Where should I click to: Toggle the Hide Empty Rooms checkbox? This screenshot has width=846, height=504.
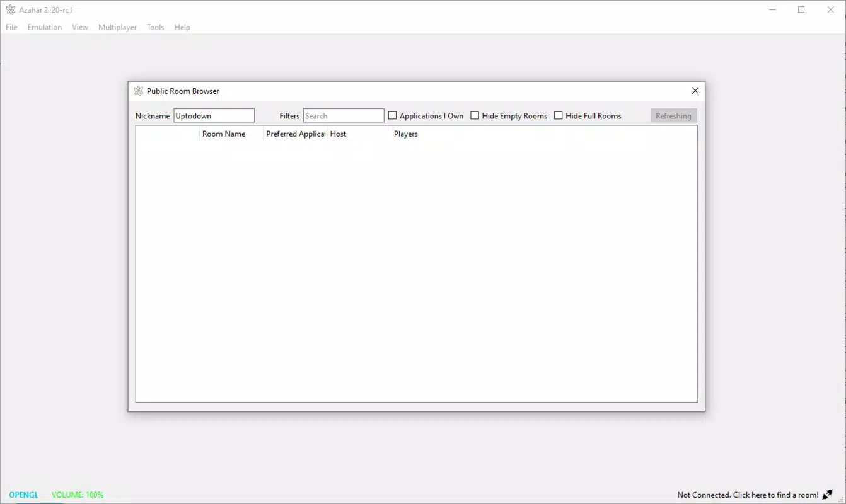[475, 115]
